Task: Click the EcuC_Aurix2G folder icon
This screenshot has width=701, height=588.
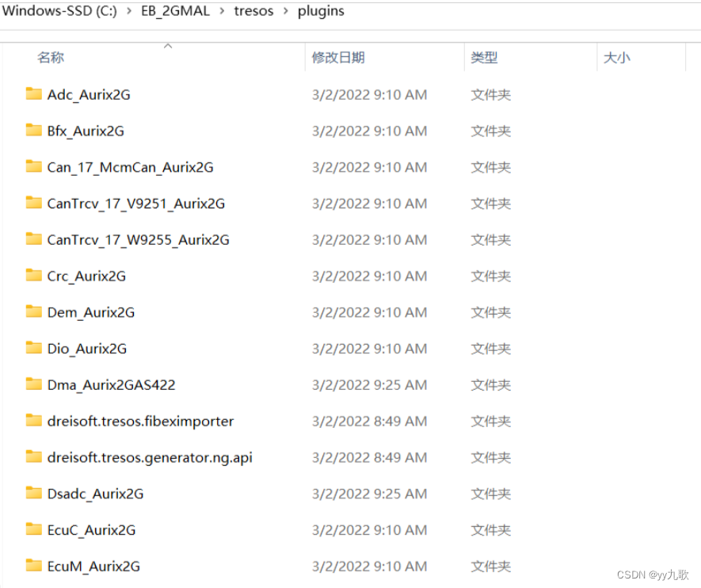Action: tap(33, 529)
